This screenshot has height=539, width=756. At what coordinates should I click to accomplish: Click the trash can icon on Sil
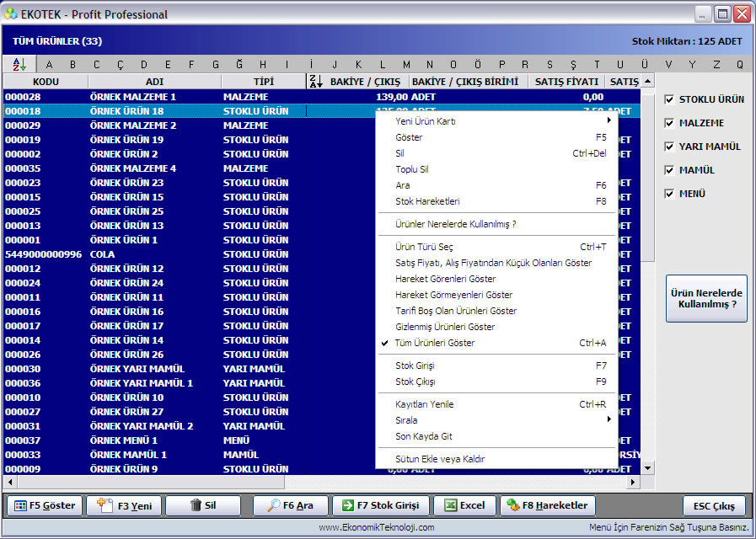(x=196, y=505)
